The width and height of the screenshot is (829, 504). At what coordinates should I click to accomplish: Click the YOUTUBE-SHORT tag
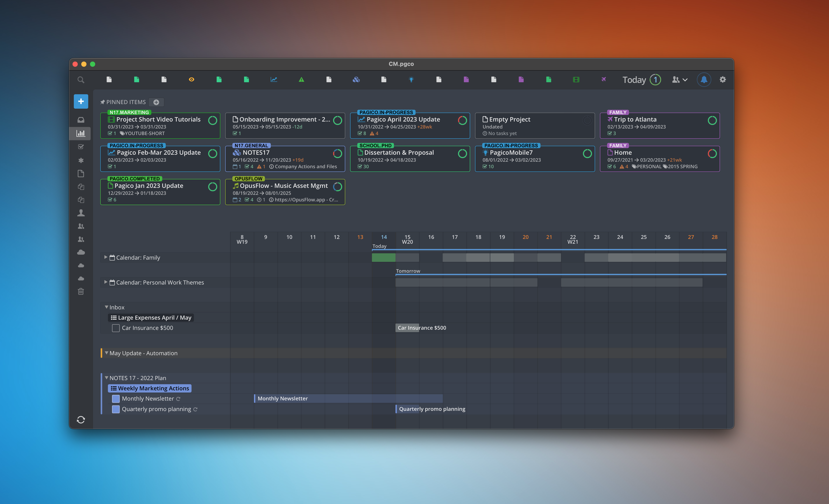(142, 134)
